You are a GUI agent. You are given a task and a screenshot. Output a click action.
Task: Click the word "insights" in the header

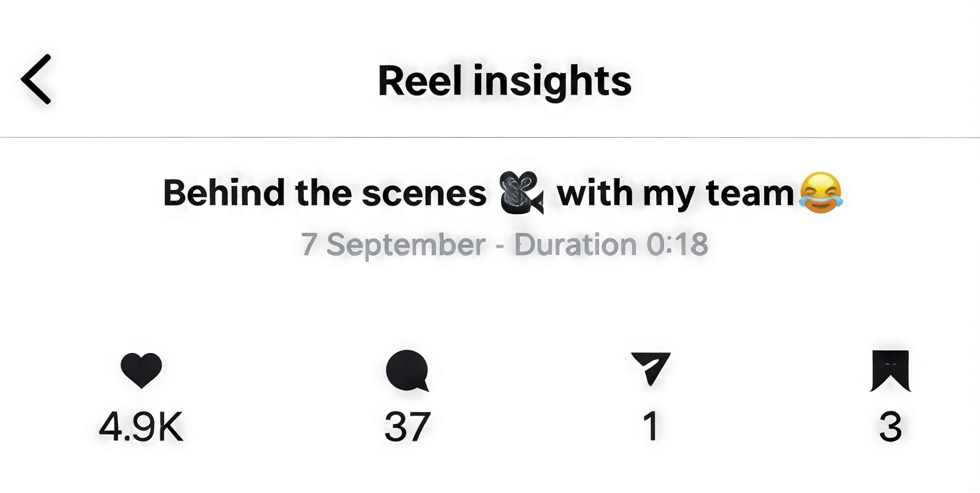click(552, 82)
